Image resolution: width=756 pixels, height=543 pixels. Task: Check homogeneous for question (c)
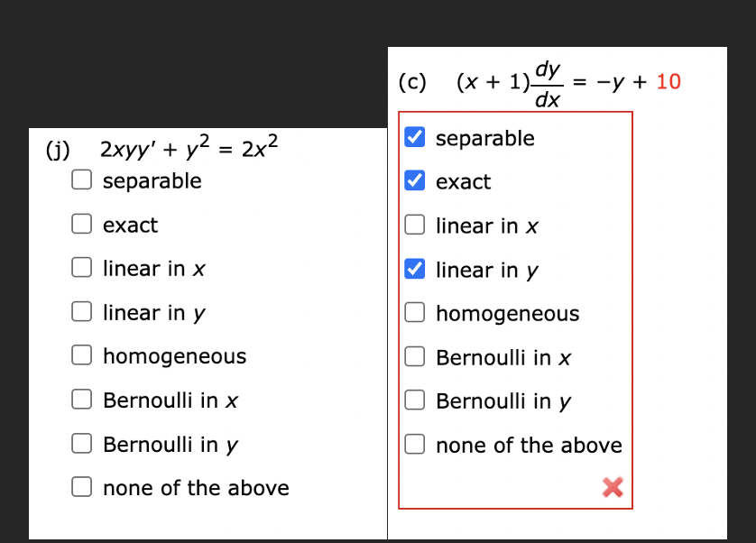pyautogui.click(x=414, y=312)
